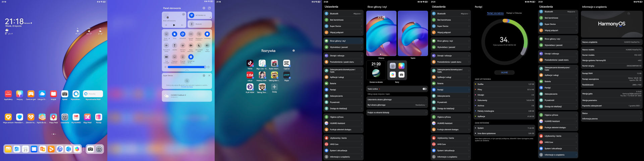
Task: Open Talking Ben in Rozrywka folder
Action: 274,75
